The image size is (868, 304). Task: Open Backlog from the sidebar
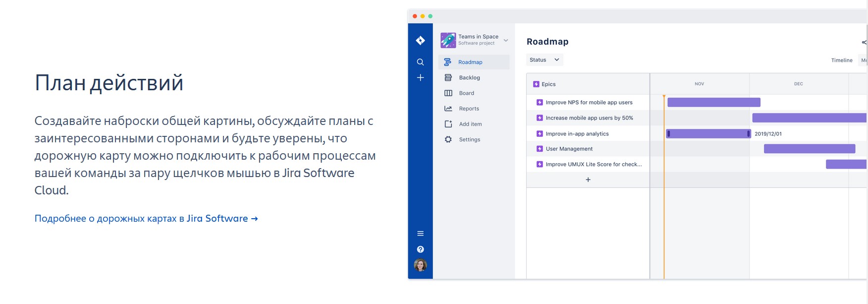[469, 78]
